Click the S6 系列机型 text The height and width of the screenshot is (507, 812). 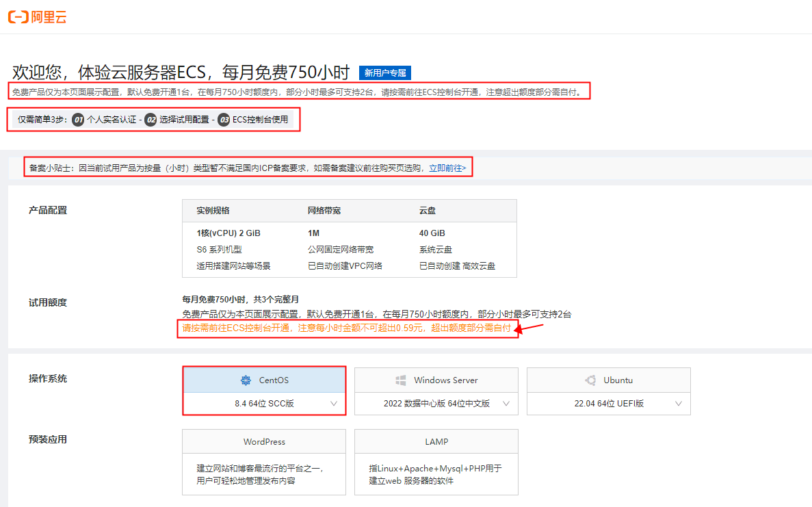point(219,250)
